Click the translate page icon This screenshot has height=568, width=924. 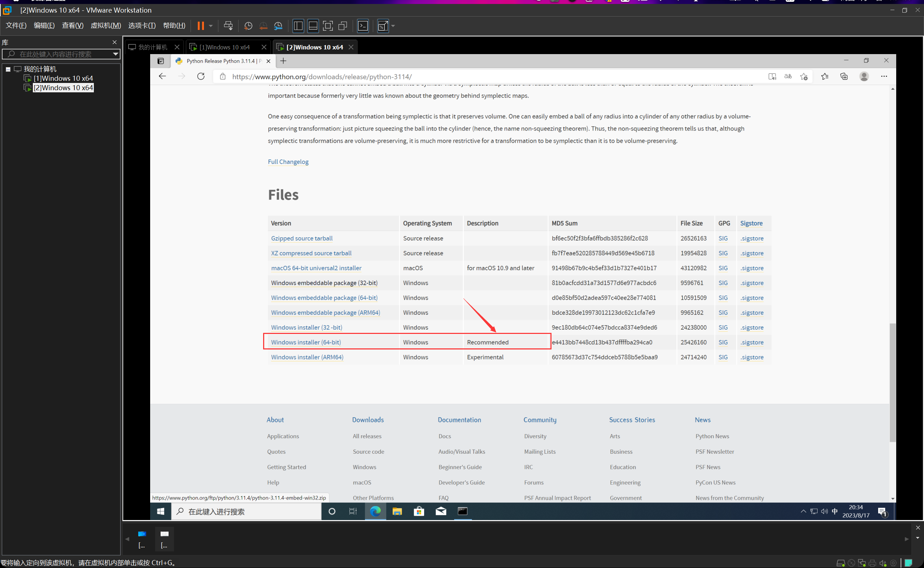[x=788, y=76]
